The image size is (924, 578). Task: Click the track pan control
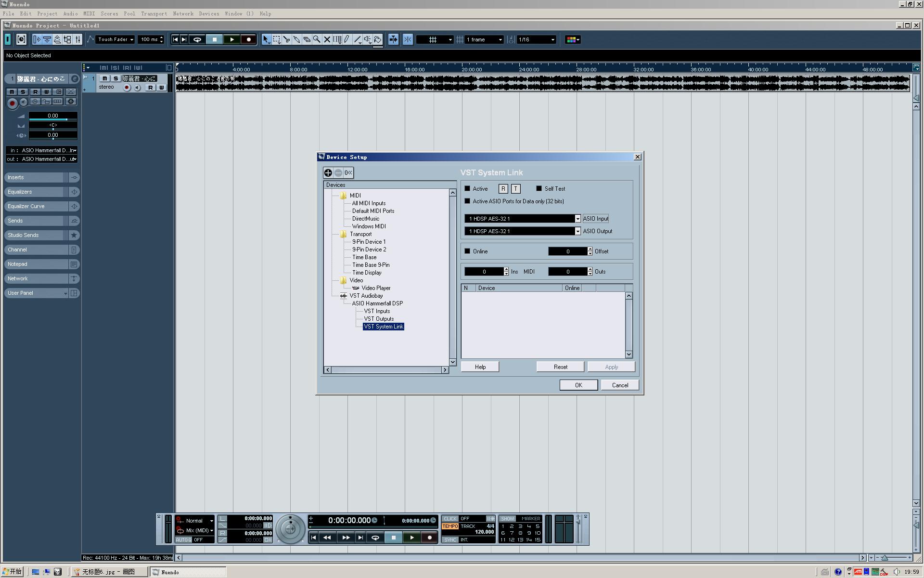53,125
